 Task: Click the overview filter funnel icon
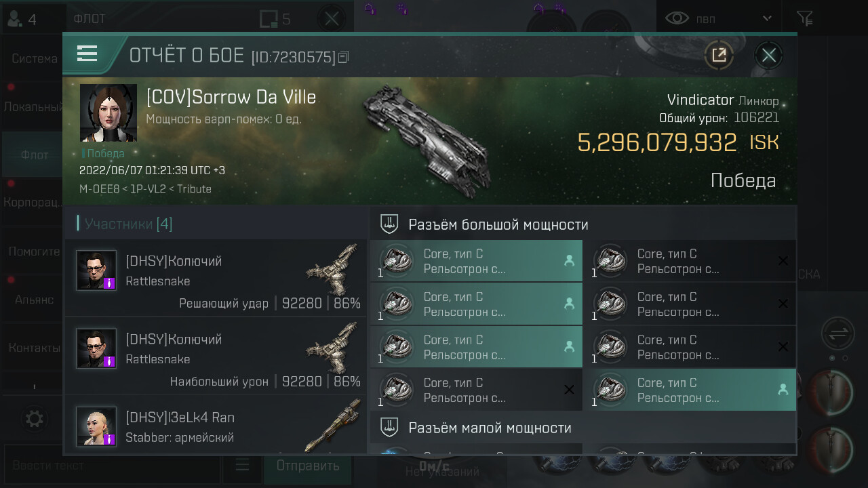click(x=804, y=18)
